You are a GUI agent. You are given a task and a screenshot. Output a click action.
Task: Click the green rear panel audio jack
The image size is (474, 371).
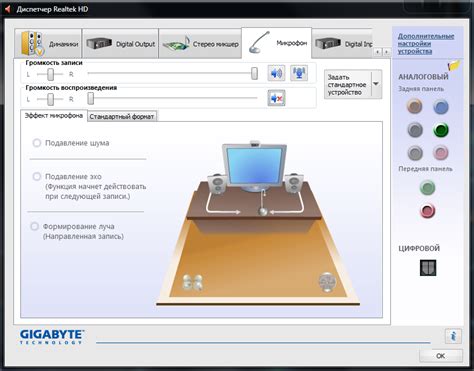[441, 130]
